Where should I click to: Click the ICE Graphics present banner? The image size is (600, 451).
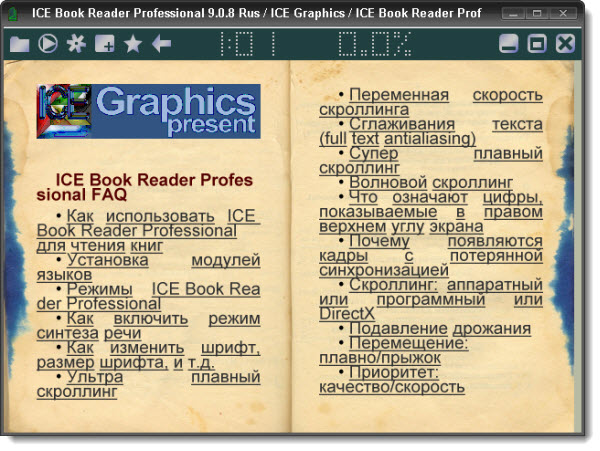coord(148,110)
